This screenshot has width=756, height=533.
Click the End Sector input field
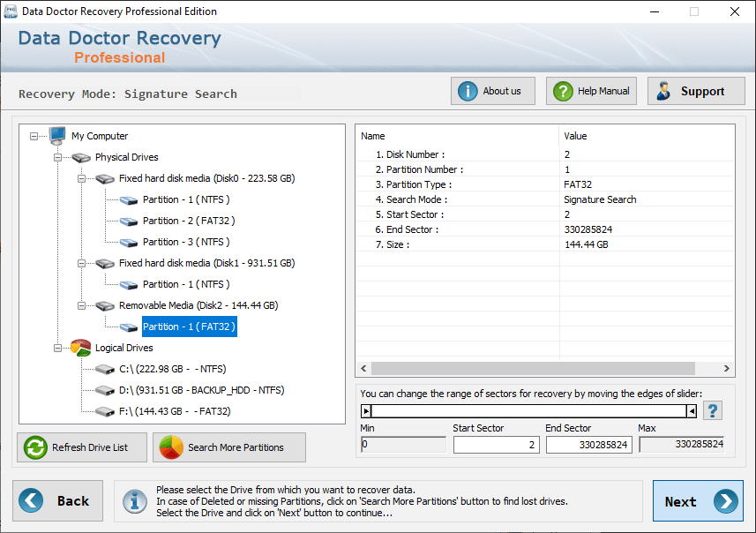point(588,445)
